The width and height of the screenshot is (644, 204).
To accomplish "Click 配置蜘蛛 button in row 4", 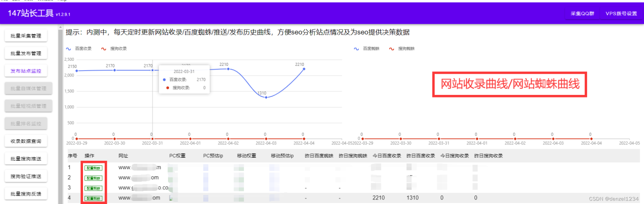I will pyautogui.click(x=93, y=198).
